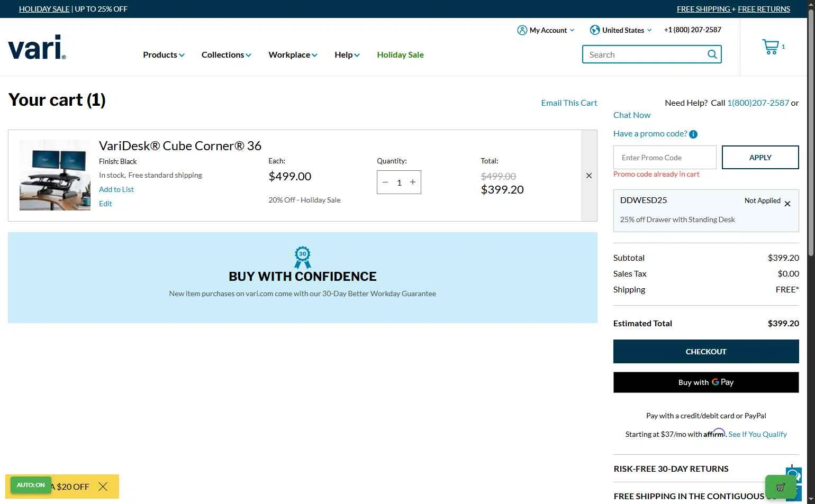Image resolution: width=815 pixels, height=504 pixels.
Task: Click VariDesk Cube Corner 36 product title
Action: pyautogui.click(x=180, y=146)
